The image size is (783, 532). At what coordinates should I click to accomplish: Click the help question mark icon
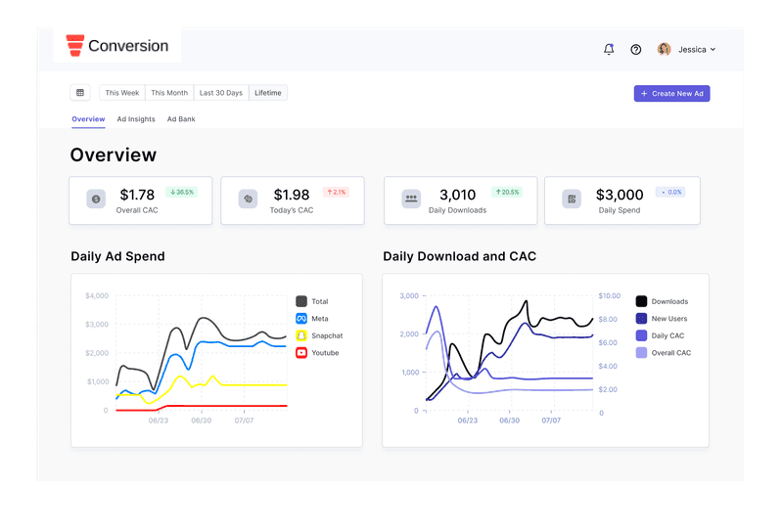pyautogui.click(x=635, y=50)
